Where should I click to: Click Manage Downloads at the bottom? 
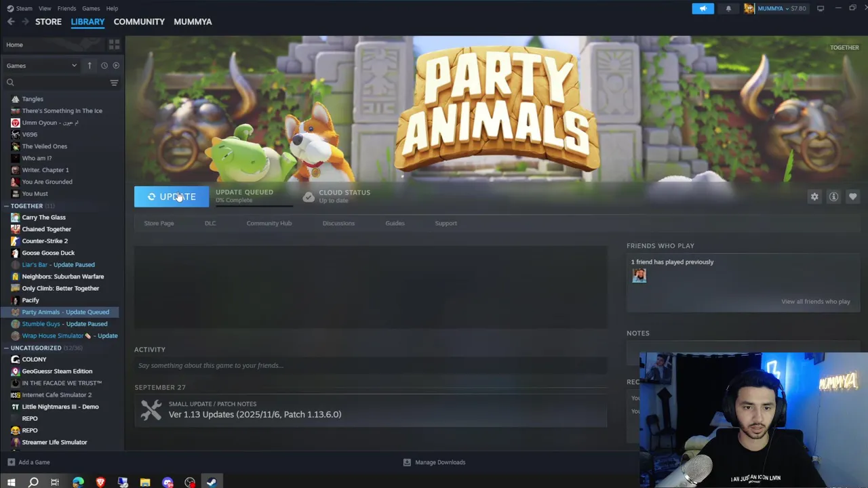click(434, 462)
